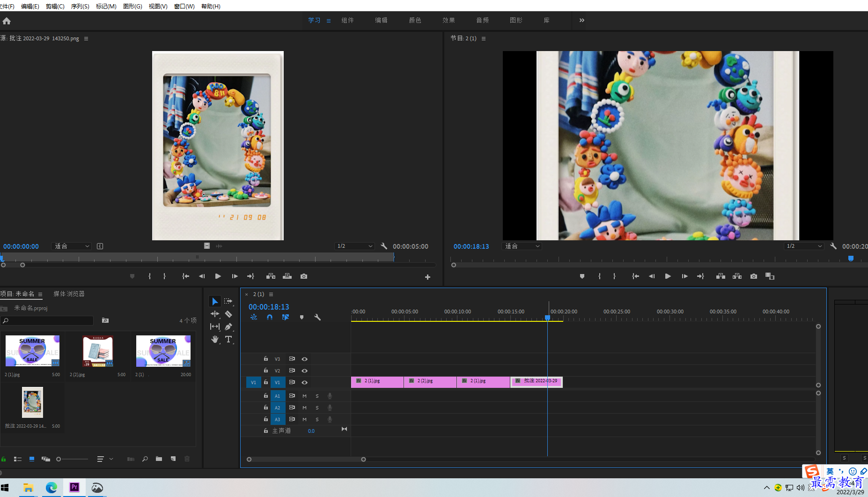
Task: Select the Hand tool
Action: pyautogui.click(x=215, y=339)
